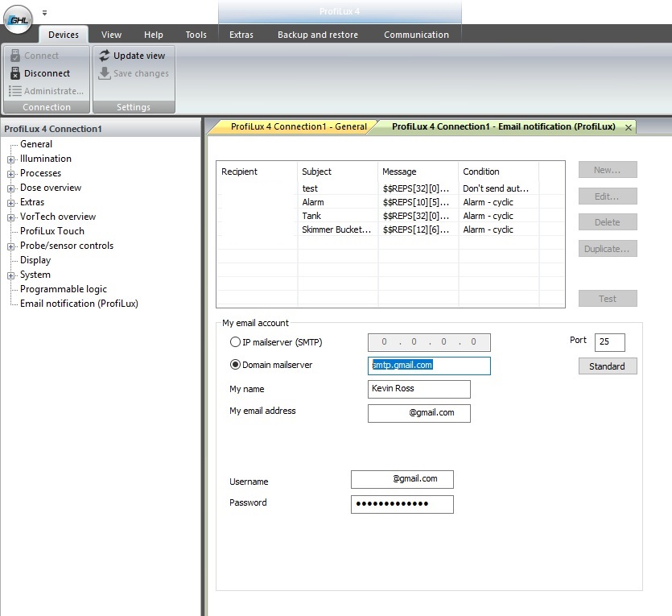The width and height of the screenshot is (672, 616).
Task: Click the Recipient column header
Action: pos(256,172)
